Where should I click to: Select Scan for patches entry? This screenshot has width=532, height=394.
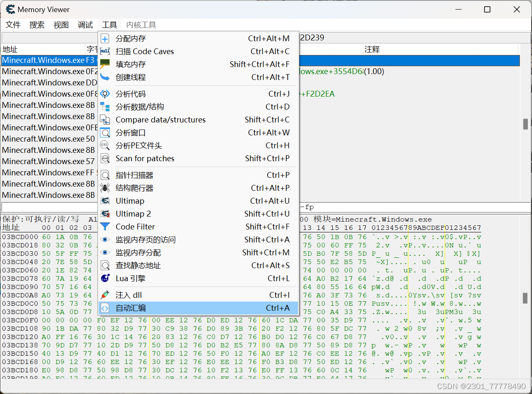pyautogui.click(x=199, y=159)
